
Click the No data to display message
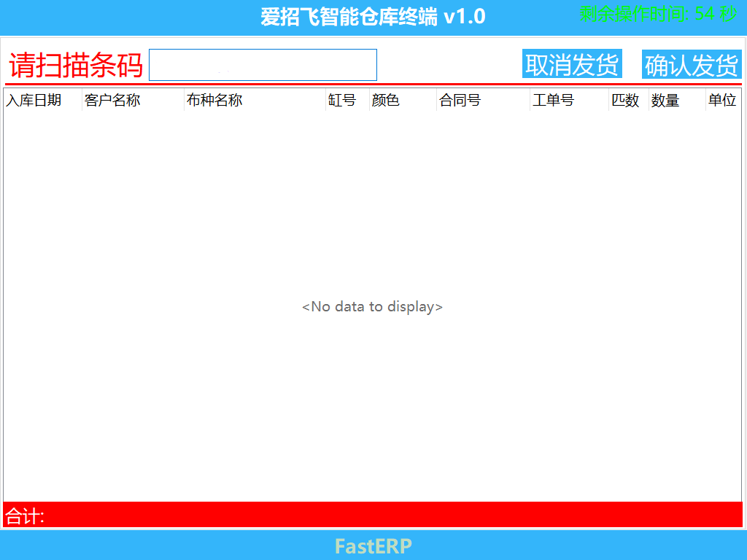click(x=373, y=307)
